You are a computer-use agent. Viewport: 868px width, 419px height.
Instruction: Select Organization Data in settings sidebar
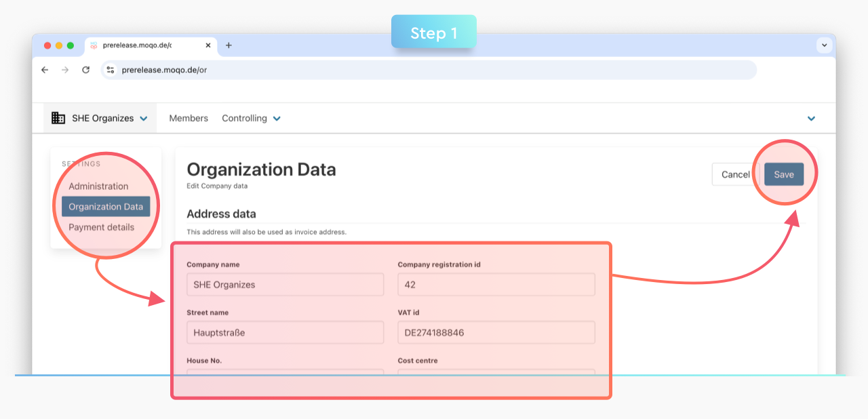(106, 207)
